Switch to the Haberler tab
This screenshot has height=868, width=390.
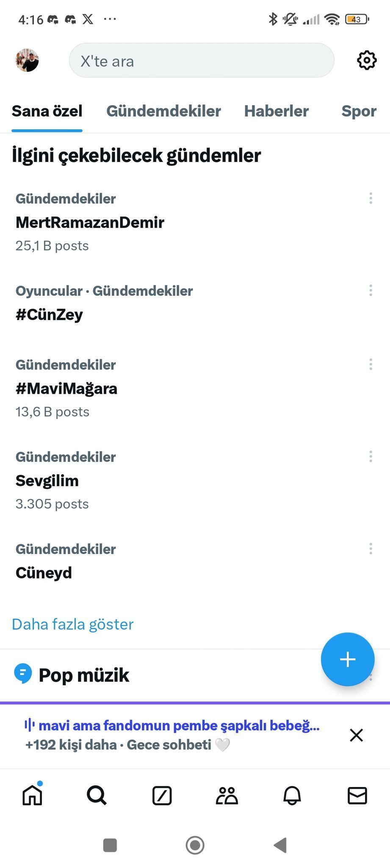[276, 111]
